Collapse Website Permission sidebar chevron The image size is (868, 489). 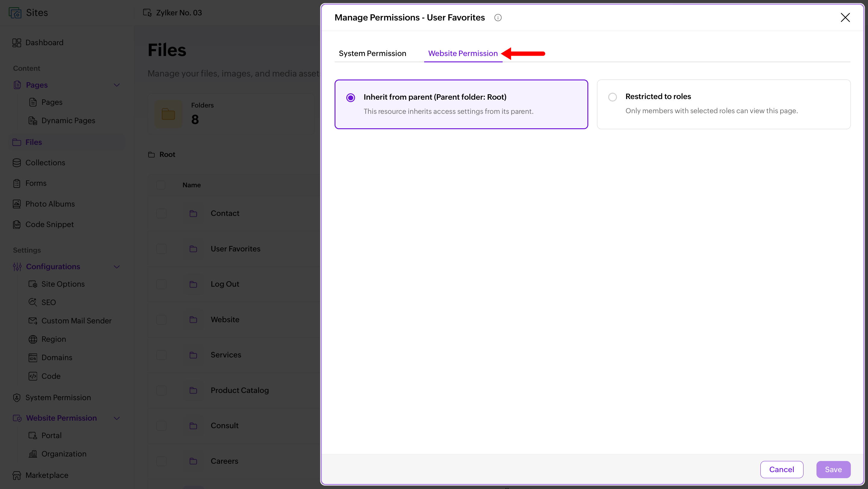coord(117,418)
